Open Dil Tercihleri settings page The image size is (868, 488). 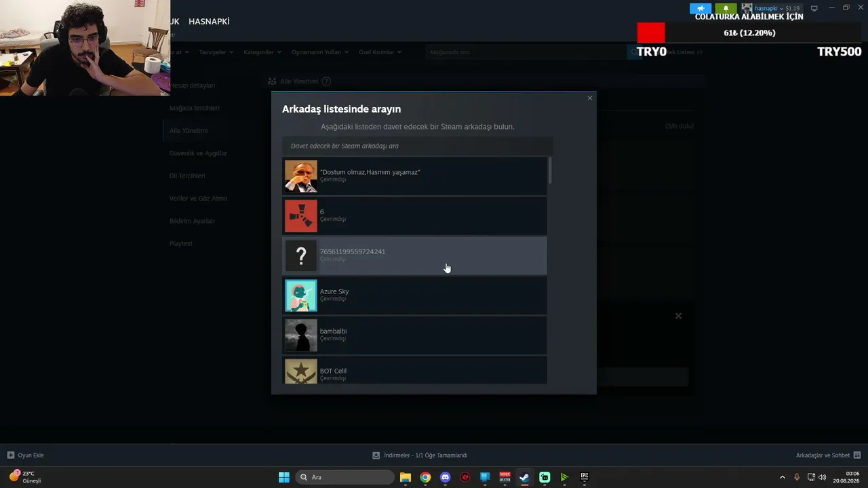187,176
